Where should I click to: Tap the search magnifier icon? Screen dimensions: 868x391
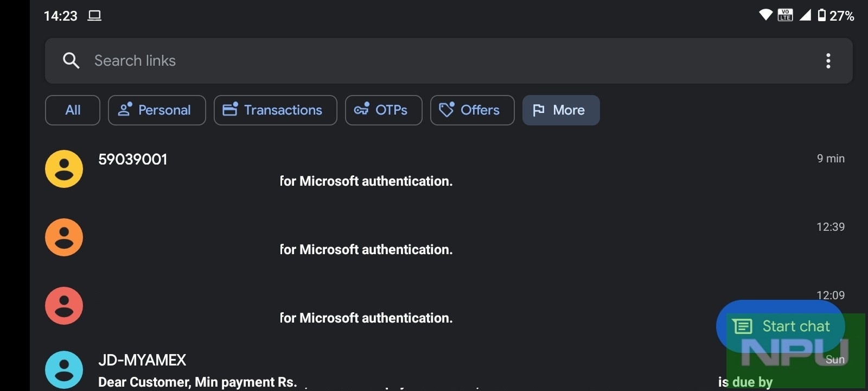(71, 61)
